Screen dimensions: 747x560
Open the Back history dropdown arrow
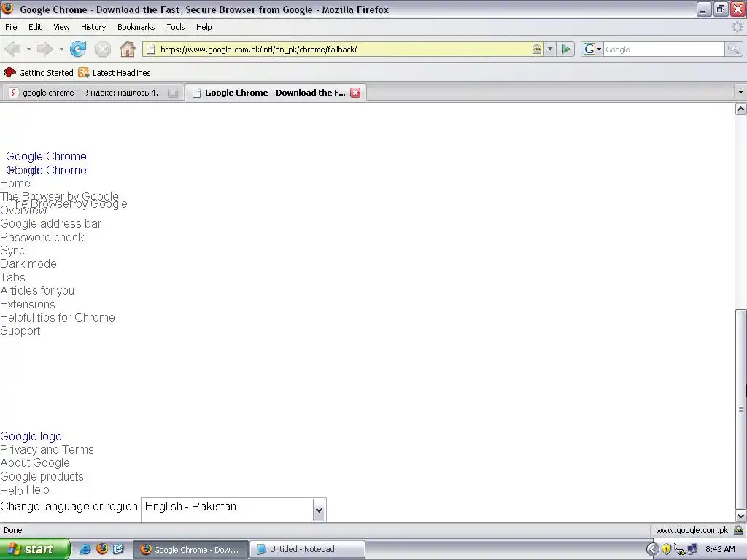pos(28,49)
